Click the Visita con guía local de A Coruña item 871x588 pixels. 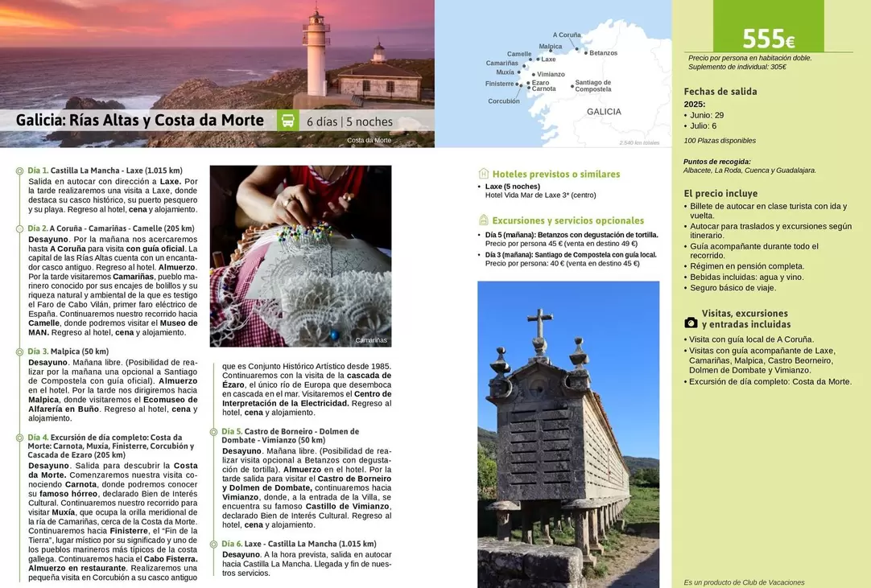[x=751, y=339]
